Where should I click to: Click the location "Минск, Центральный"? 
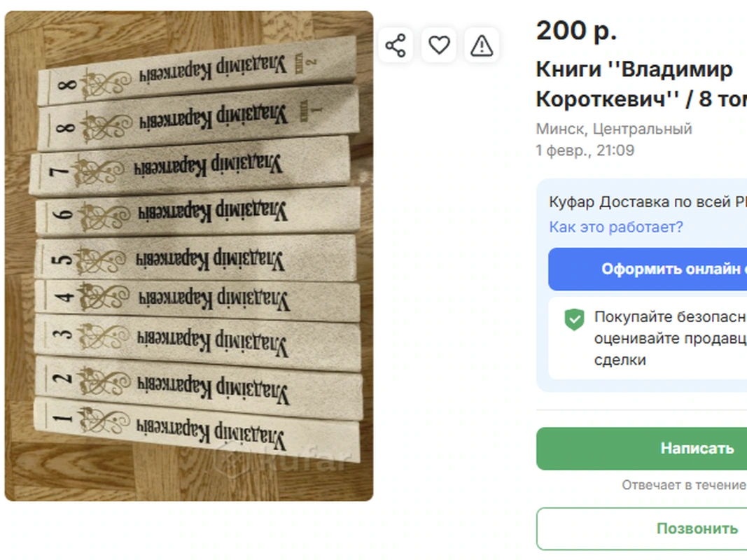[x=614, y=129]
